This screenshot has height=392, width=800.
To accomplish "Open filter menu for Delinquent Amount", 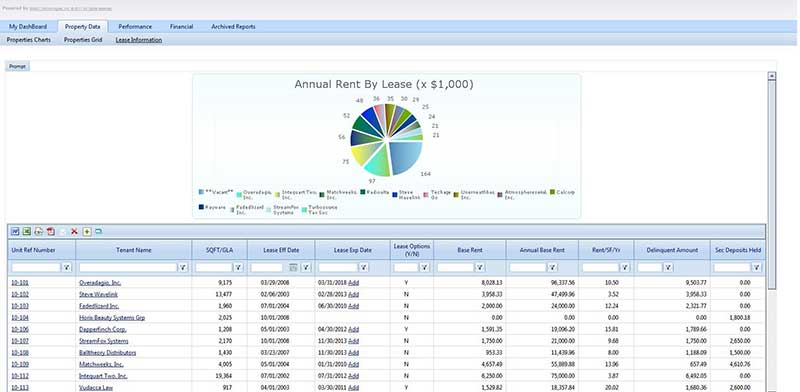I will (668, 267).
